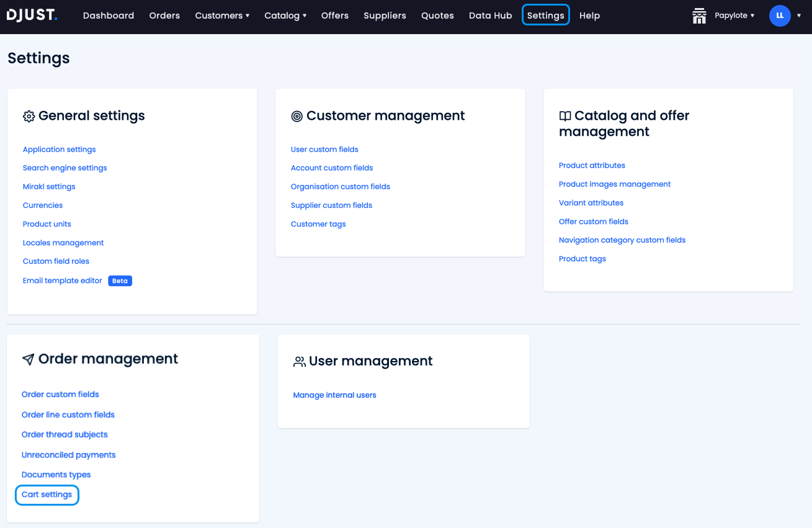Open Cart settings link
The image size is (812, 528).
coord(47,494)
